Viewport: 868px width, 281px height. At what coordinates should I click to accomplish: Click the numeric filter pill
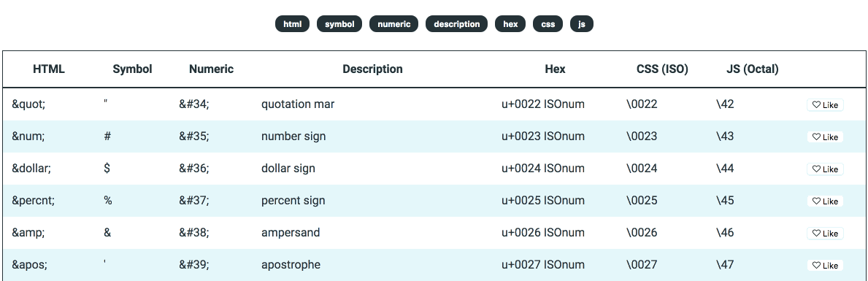click(x=394, y=24)
